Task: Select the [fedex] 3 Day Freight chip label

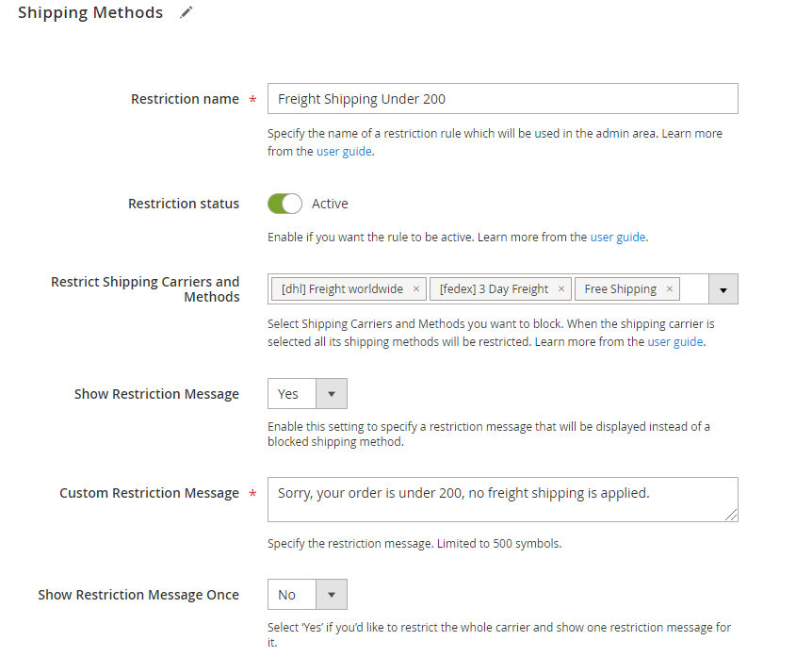Action: (x=494, y=289)
